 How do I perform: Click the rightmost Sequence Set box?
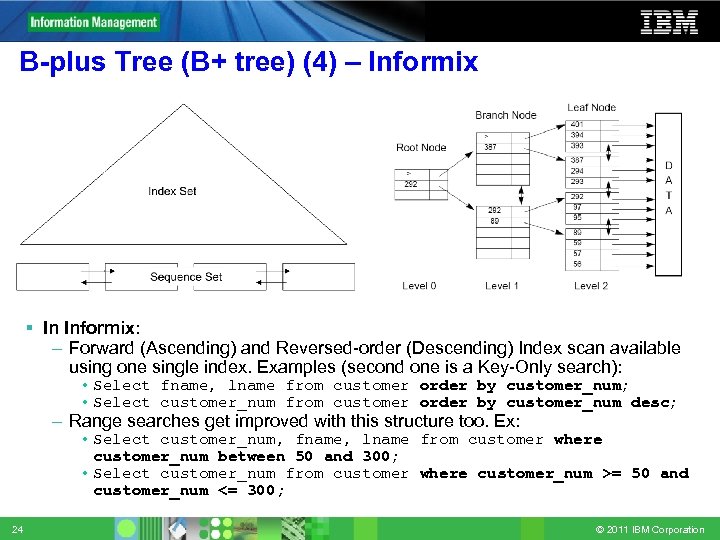coord(318,276)
